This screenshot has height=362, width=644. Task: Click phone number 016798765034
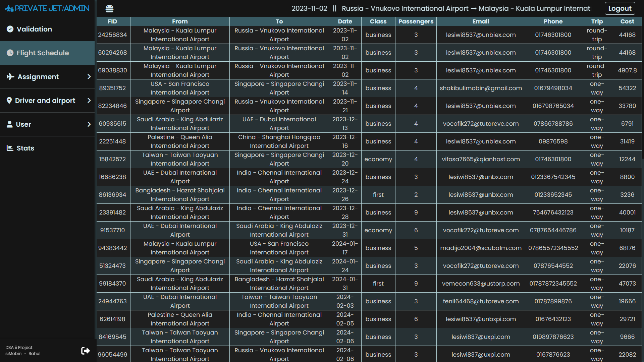[x=553, y=106]
